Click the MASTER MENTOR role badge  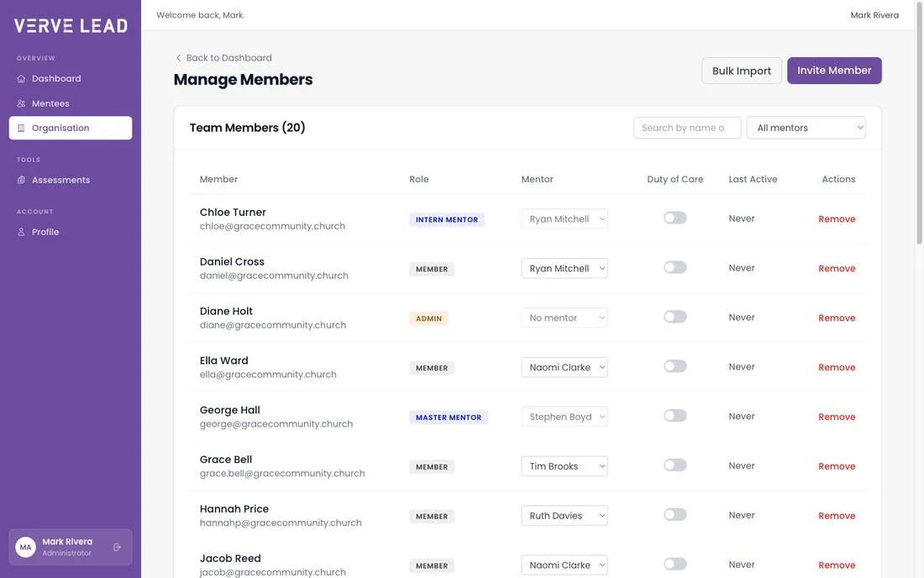point(449,418)
